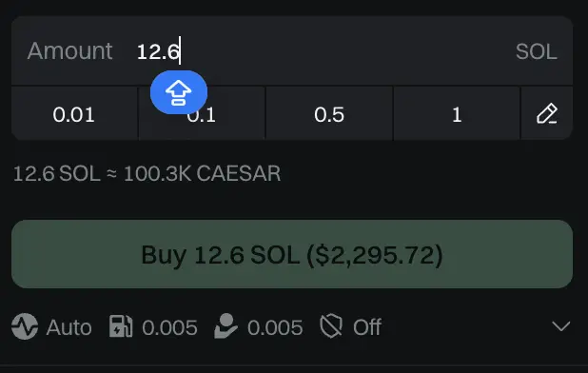Select the 0.01 SOL preset amount

tap(74, 113)
